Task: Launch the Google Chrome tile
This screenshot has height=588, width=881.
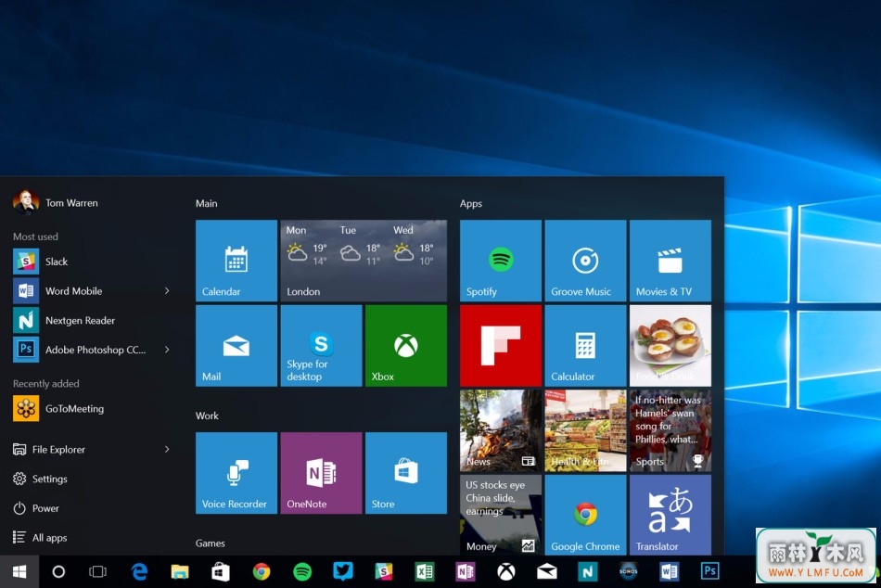Action: tap(585, 515)
